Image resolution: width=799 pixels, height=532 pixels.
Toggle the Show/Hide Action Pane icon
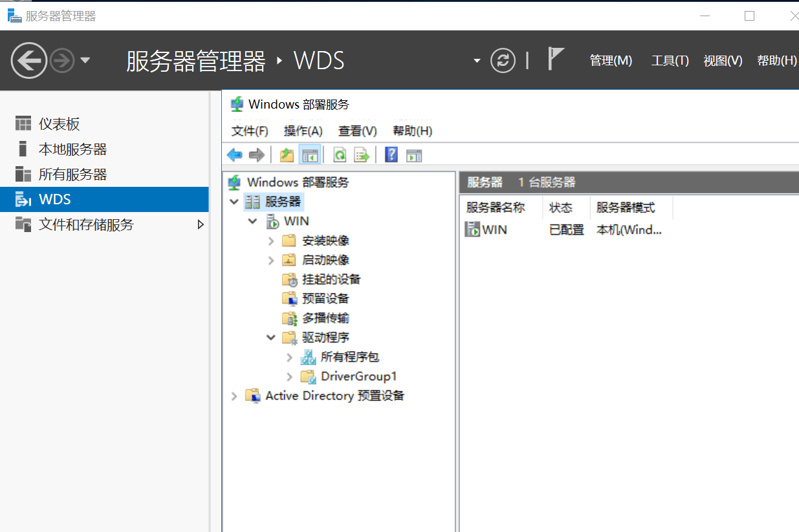(413, 154)
